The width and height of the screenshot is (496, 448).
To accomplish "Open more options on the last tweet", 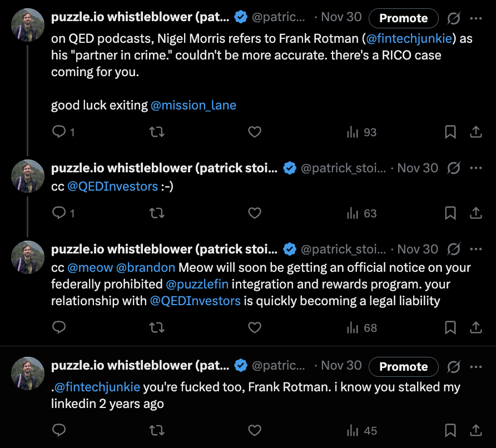I will tap(476, 367).
